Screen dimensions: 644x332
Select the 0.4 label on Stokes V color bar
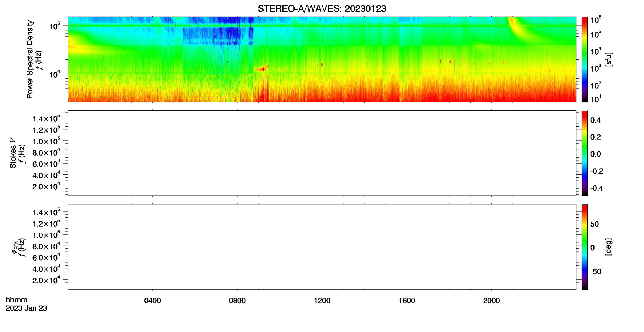click(x=596, y=120)
